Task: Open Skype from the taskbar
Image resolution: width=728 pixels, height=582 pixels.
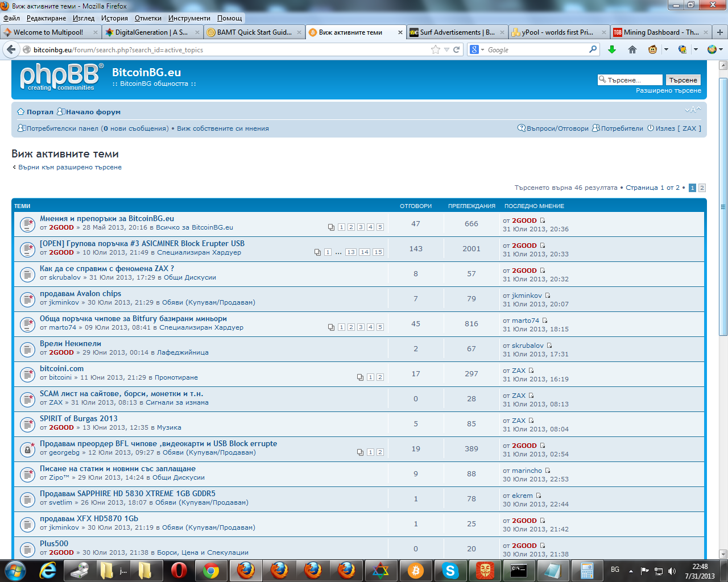Action: point(450,570)
